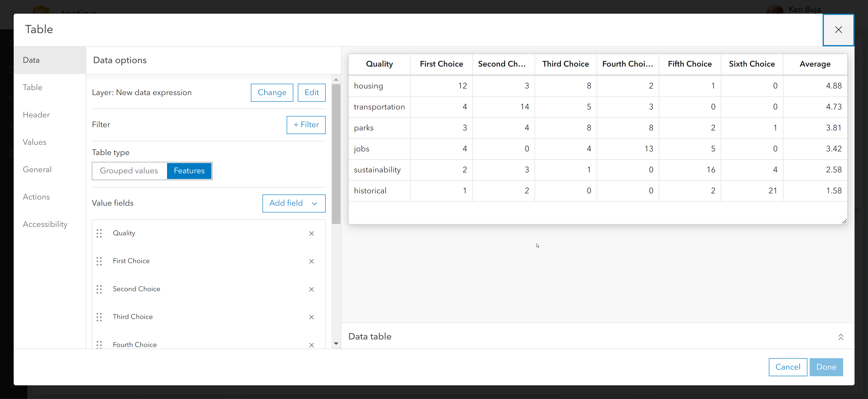Remove the Second Choice field
This screenshot has width=868, height=399.
coord(311,289)
